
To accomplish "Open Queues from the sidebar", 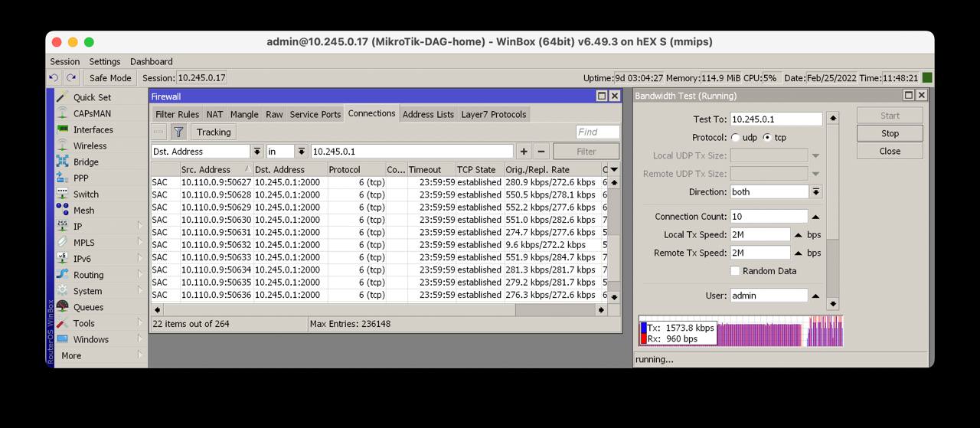I will (x=88, y=307).
